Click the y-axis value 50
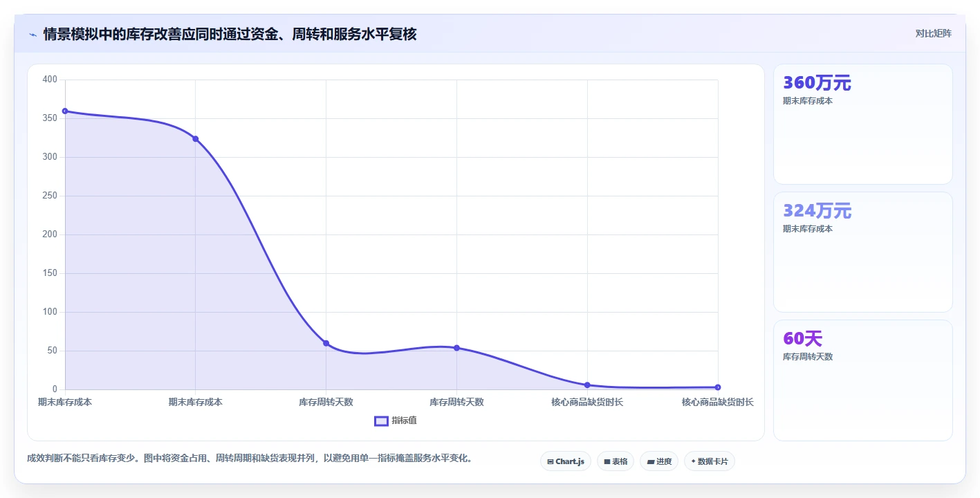Screen dimensions: 980x498 coord(52,351)
